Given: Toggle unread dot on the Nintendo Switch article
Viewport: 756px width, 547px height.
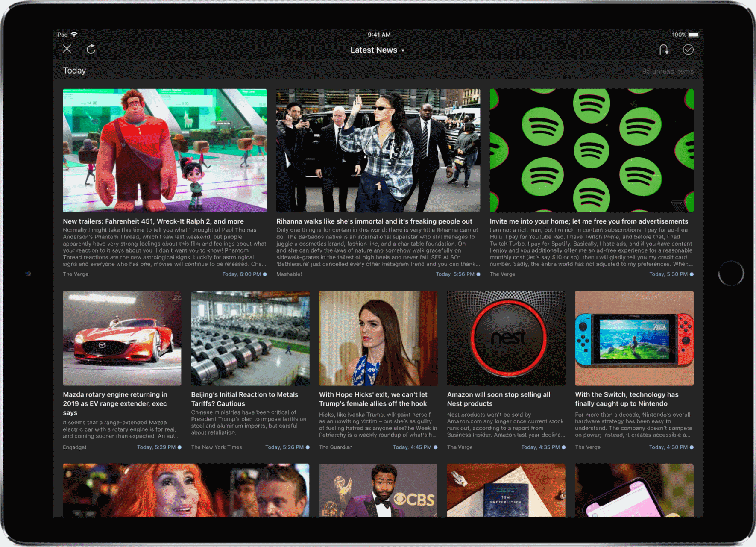Looking at the screenshot, I should 692,447.
